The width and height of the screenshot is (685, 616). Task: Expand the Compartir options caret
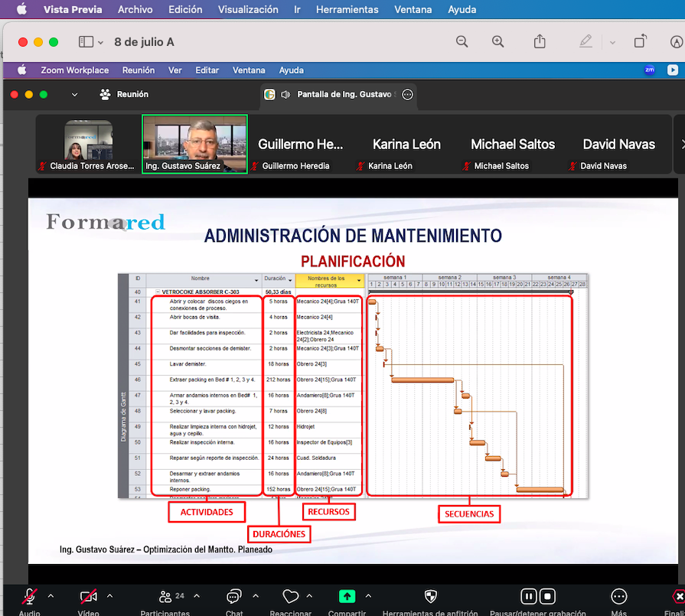coord(368,595)
